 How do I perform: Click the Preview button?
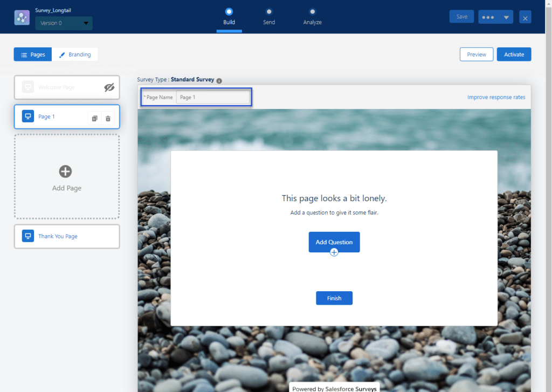pos(476,54)
